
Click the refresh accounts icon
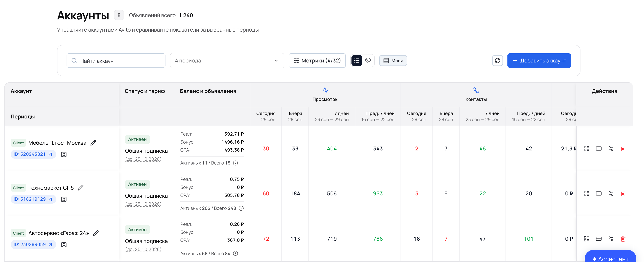click(x=497, y=61)
